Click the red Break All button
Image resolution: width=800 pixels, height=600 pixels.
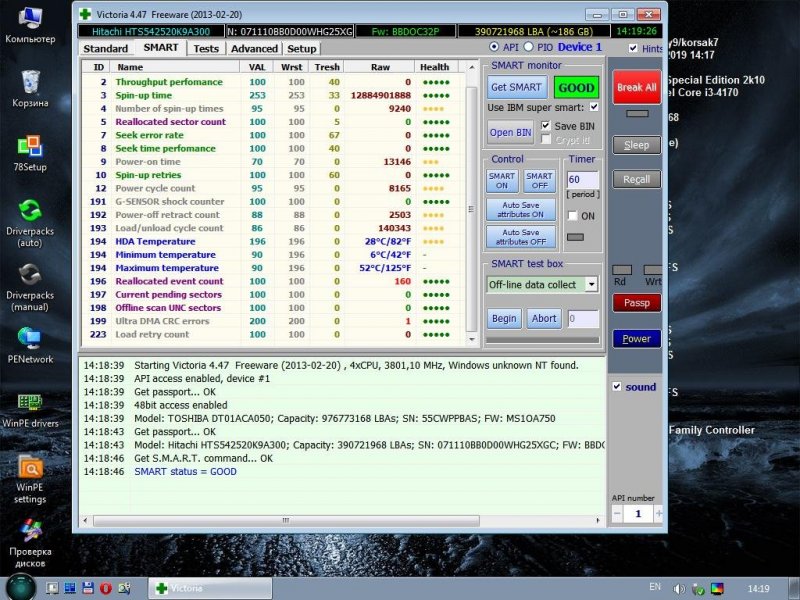[x=636, y=87]
